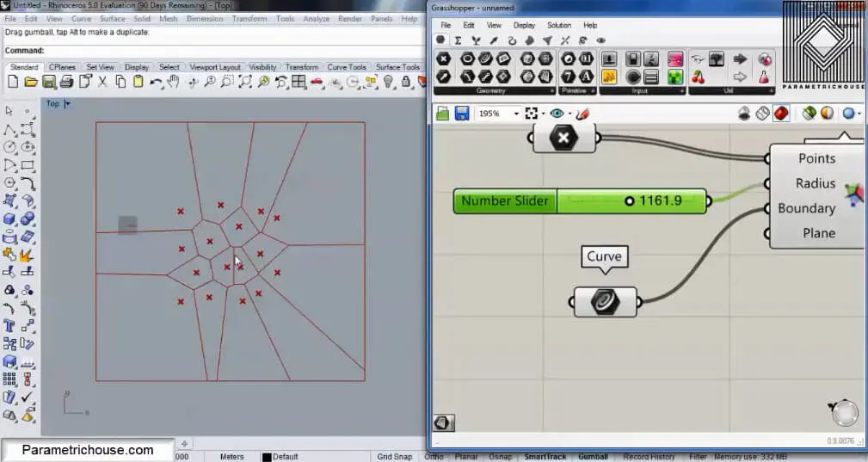Open four-viewport layout icon in Rhino
Image resolution: width=868 pixels, height=462 pixels.
tap(299, 82)
